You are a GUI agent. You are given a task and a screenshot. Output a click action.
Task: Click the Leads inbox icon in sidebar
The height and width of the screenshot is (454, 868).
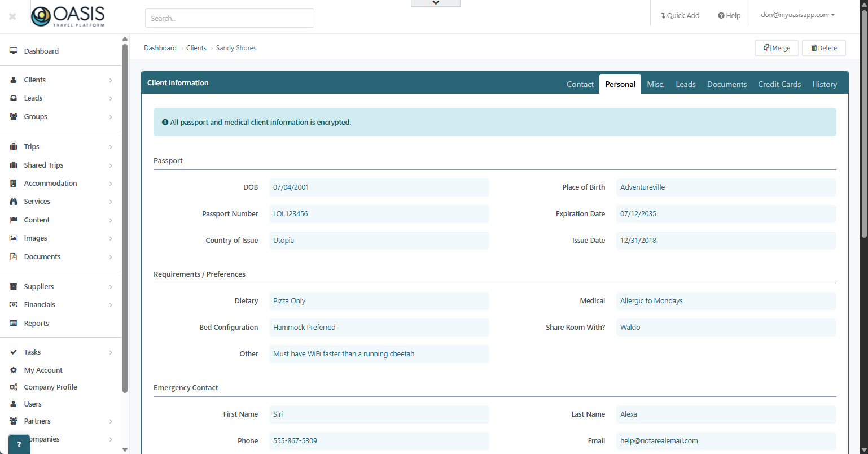point(14,98)
